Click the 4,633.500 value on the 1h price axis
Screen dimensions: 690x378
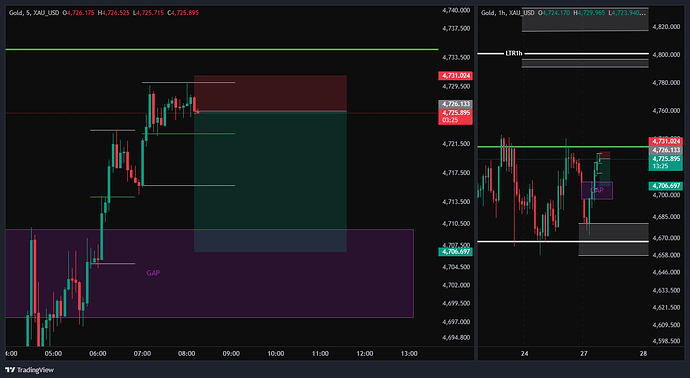(666, 290)
